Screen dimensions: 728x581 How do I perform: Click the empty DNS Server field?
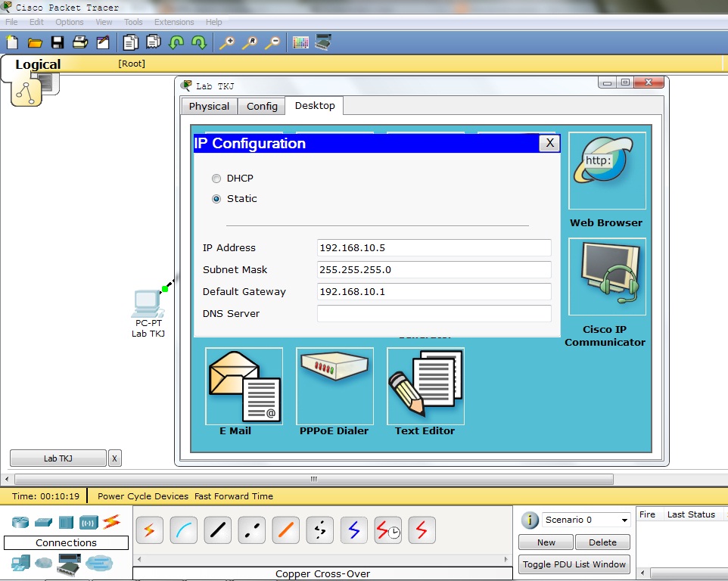[x=434, y=313]
